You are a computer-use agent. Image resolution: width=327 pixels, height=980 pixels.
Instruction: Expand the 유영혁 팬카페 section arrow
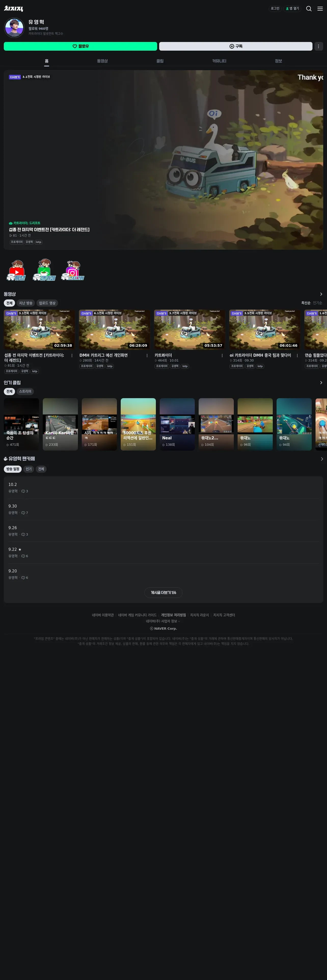tap(322, 459)
